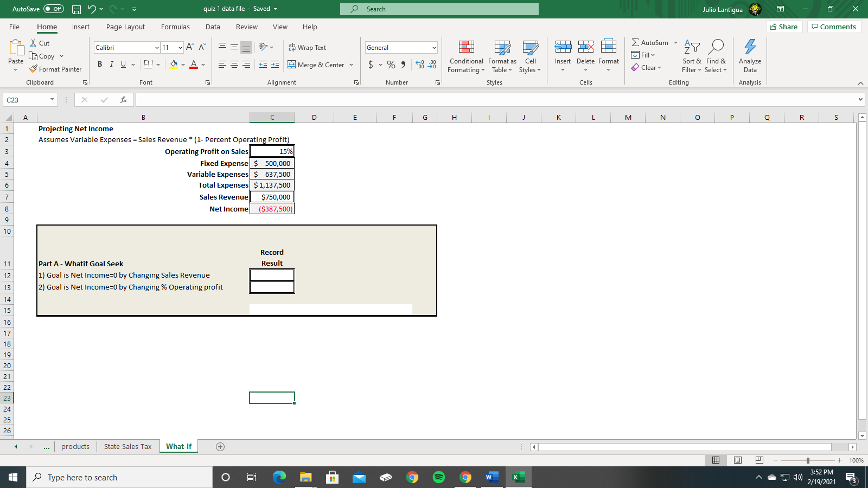Viewport: 868px width, 488px height.
Task: Open the State Sales Tax sheet tab
Action: pos(128,446)
